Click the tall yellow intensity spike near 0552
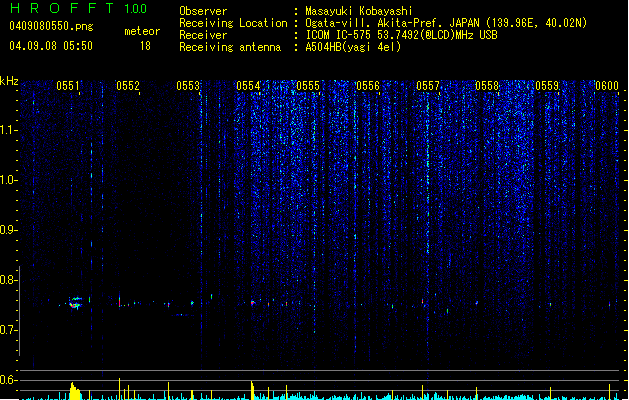 click(x=119, y=389)
